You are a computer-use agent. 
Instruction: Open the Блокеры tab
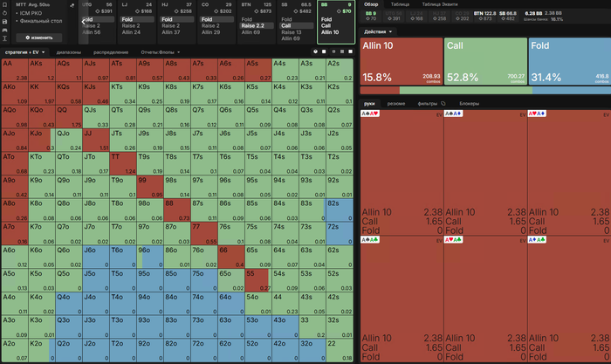click(469, 104)
